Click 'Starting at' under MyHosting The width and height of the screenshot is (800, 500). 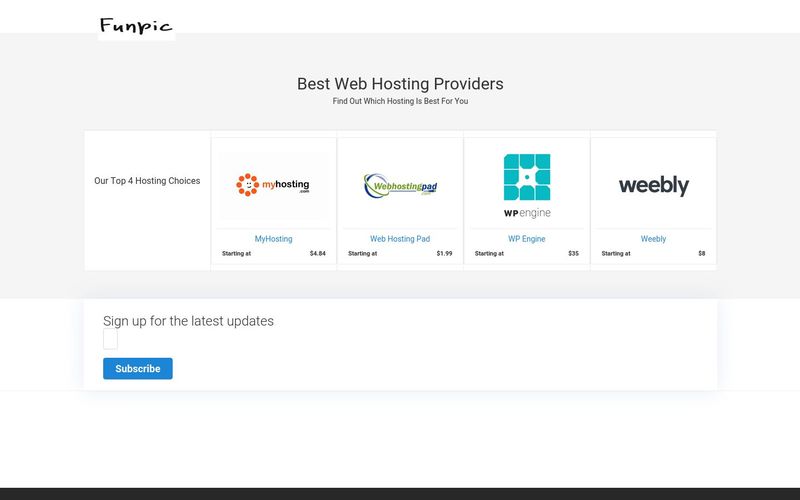click(x=236, y=254)
